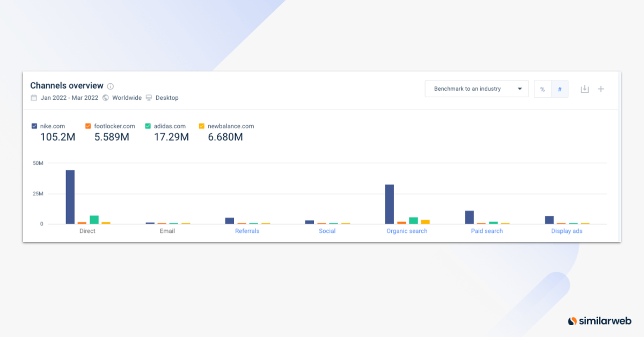Viewport: 644px width, 337px height.
Task: Click the desktop monitor icon
Action: click(149, 98)
